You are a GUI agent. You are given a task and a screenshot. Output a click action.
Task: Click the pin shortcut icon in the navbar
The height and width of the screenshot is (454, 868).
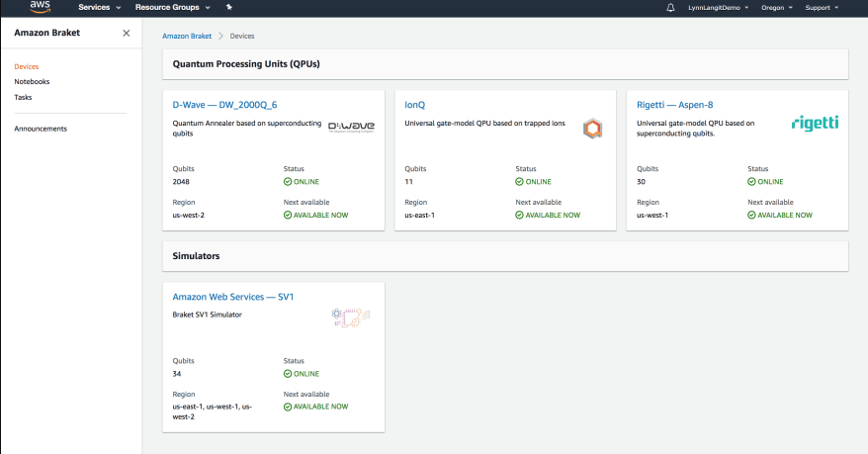coord(229,7)
